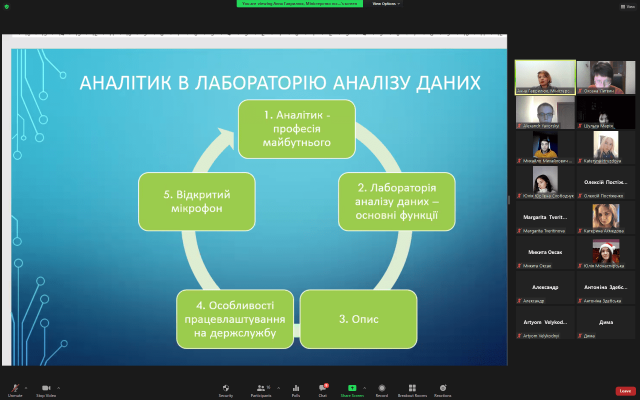Screen dimensions: 640x400
Task: Open the Chat panel
Action: 323,387
